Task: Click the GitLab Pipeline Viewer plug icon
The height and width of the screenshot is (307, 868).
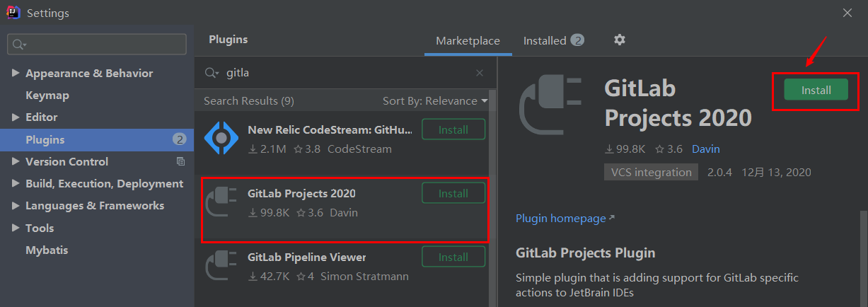Action: 221,265
